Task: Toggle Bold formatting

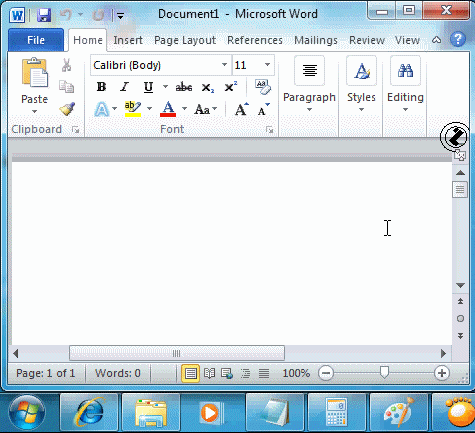Action: [x=101, y=87]
